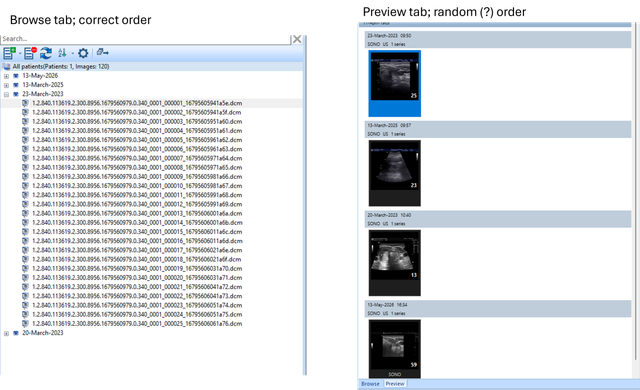The image size is (640, 390).
Task: Select file ending 000001_16795605941a5e.dcm
Action: click(x=137, y=103)
